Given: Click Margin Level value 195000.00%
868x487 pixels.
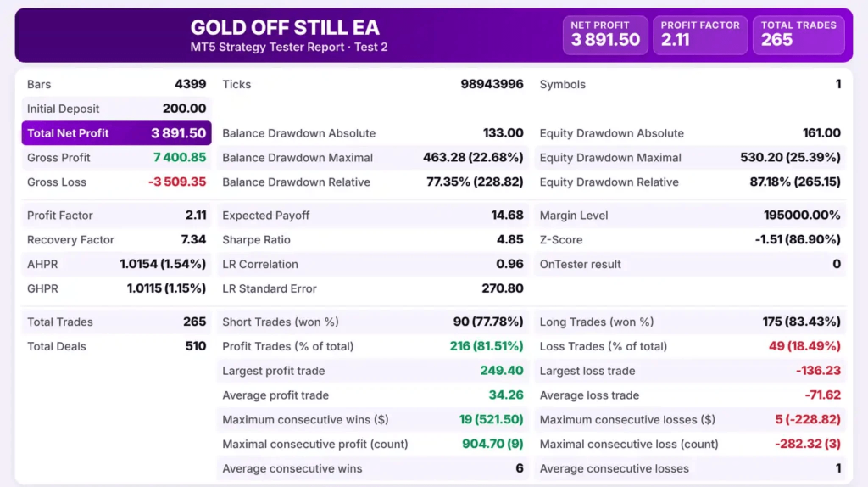Looking at the screenshot, I should click(802, 215).
